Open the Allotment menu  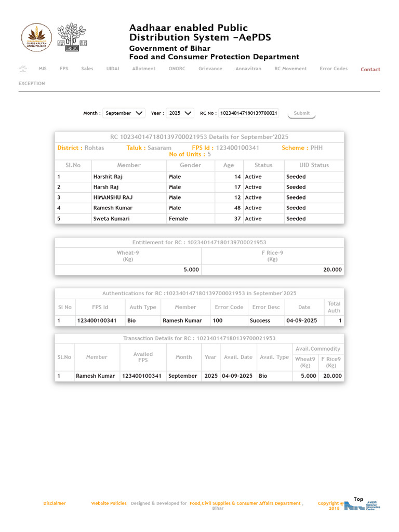(144, 69)
